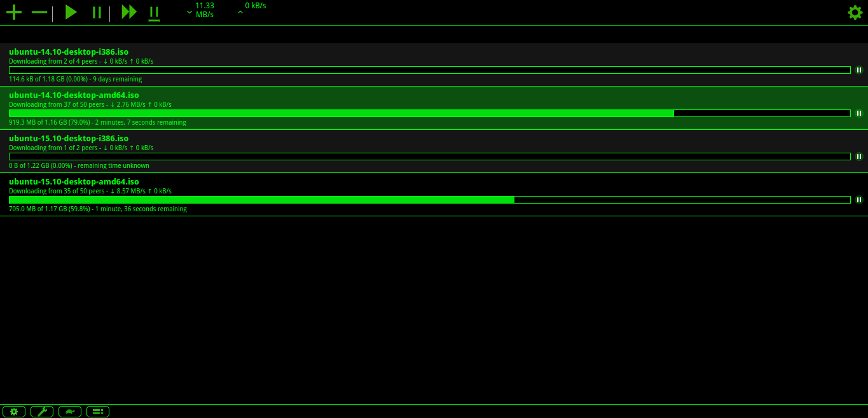Screen dimensions: 868x418
Task: Open preferences wrench button in bottom bar
Action: pos(42,412)
